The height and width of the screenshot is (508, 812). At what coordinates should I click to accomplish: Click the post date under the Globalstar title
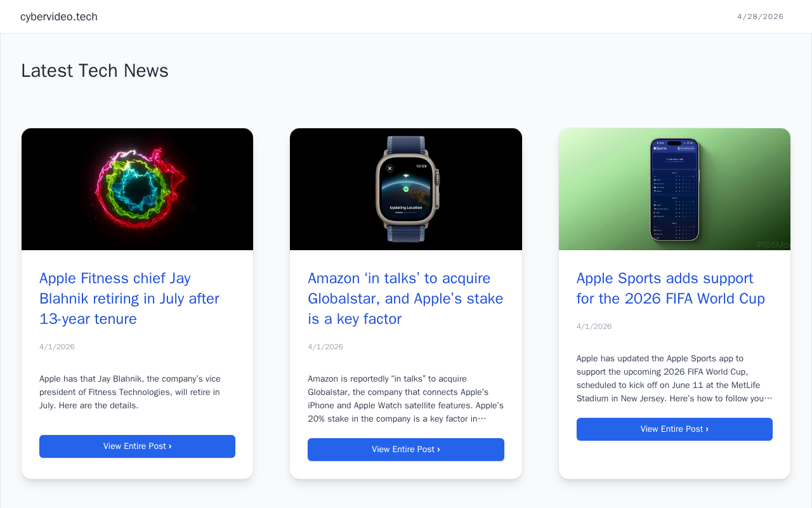point(325,347)
